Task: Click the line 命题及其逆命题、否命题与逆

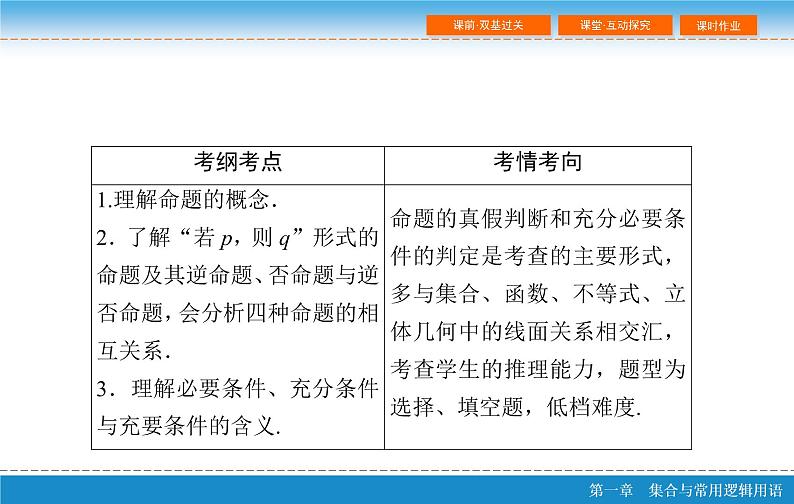Action: (x=237, y=275)
